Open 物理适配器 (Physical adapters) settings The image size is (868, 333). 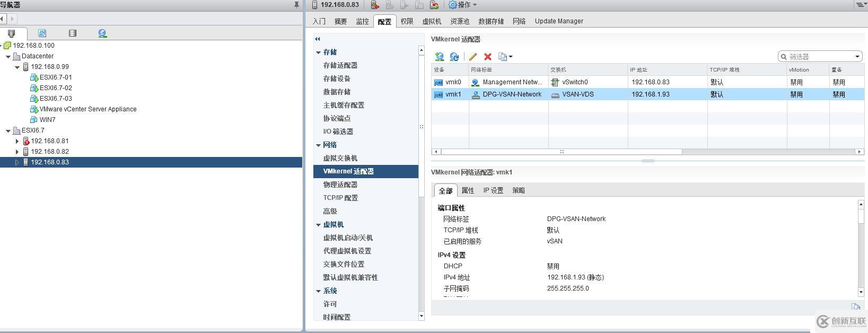click(x=340, y=185)
